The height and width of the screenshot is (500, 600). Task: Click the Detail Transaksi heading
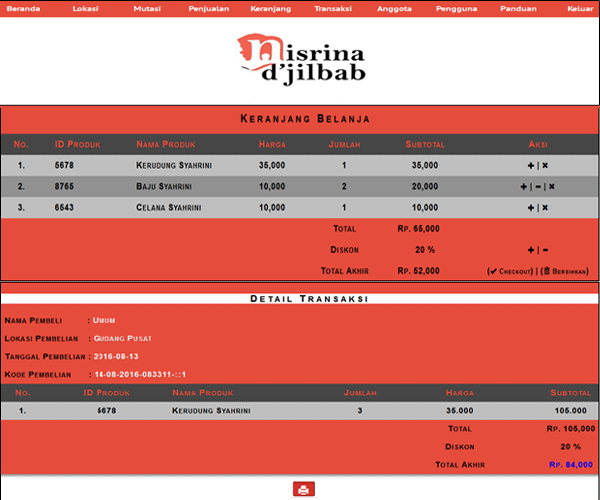[309, 298]
